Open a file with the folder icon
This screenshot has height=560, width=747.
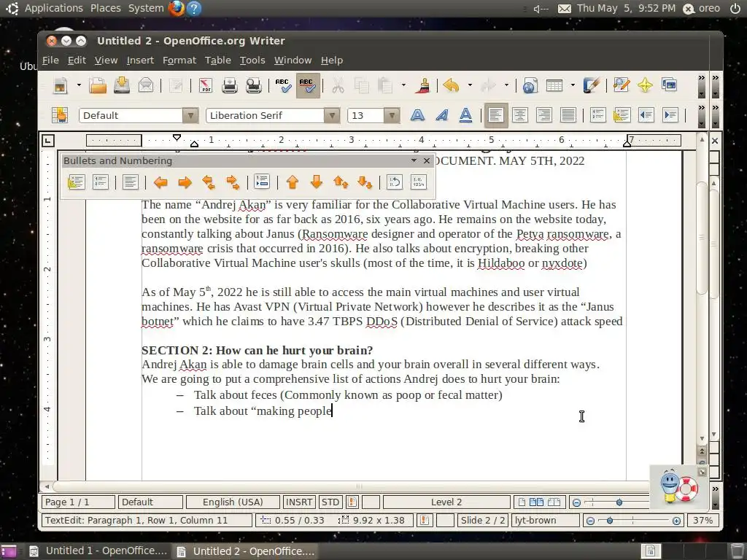98,86
